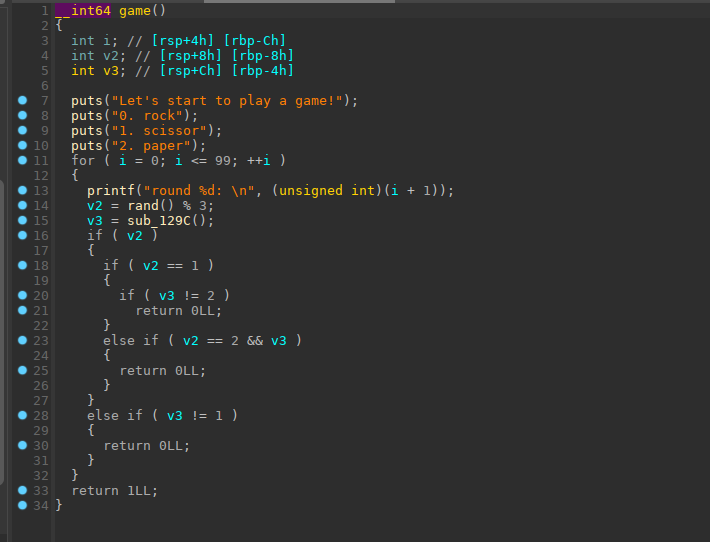Toggle breakpoint dot on line 14
The image size is (710, 542).
coord(22,205)
